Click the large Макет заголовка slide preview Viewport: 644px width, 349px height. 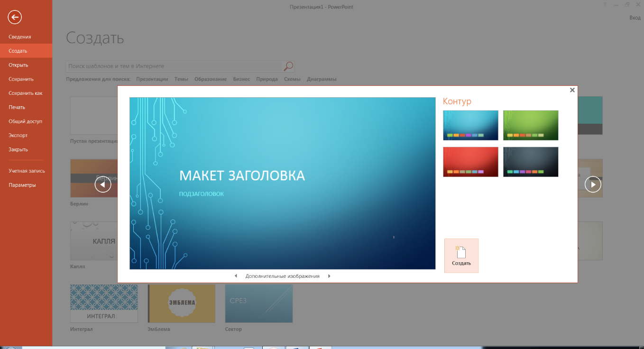[x=282, y=183]
